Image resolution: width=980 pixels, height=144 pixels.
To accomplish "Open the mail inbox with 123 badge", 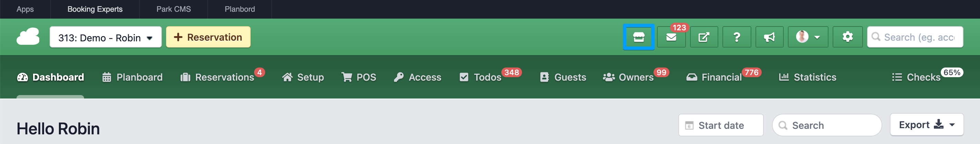I will [671, 37].
